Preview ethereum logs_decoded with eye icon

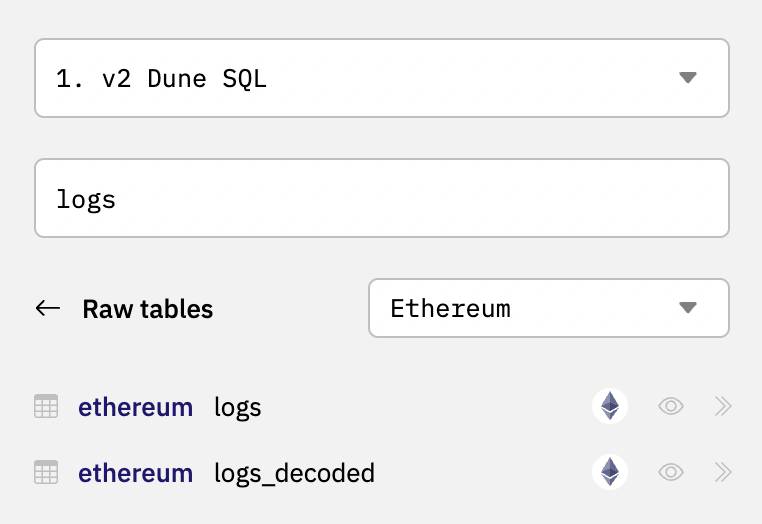tap(671, 472)
